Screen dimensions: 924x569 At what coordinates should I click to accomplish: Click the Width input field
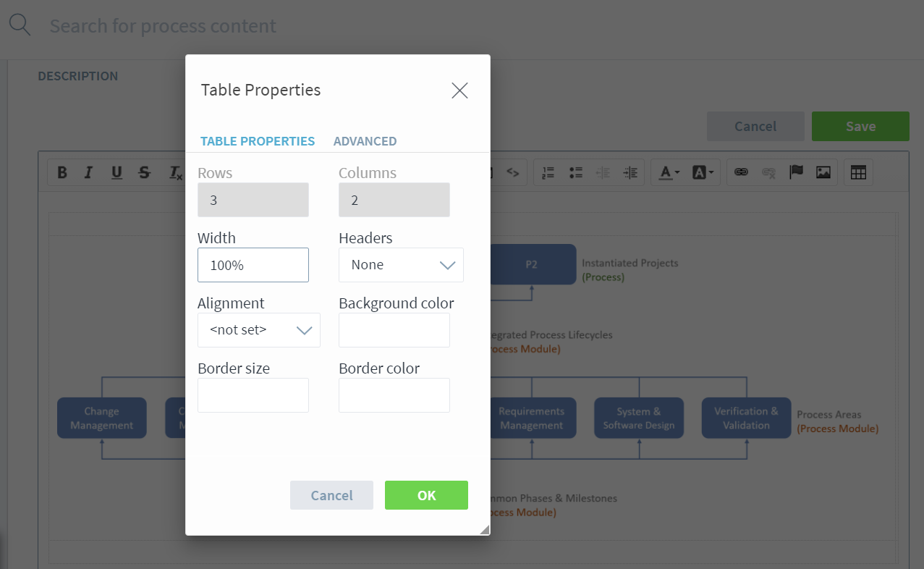(253, 265)
